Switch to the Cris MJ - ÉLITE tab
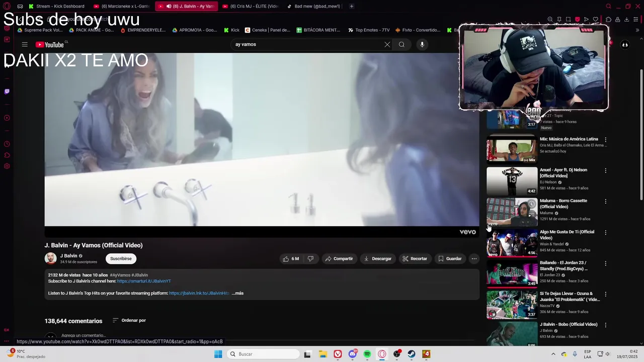Image resolution: width=644 pixels, height=362 pixels. (250, 6)
